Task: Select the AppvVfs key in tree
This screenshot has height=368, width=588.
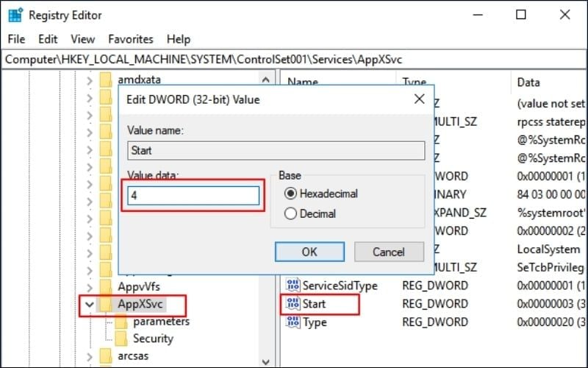Action: pyautogui.click(x=138, y=286)
